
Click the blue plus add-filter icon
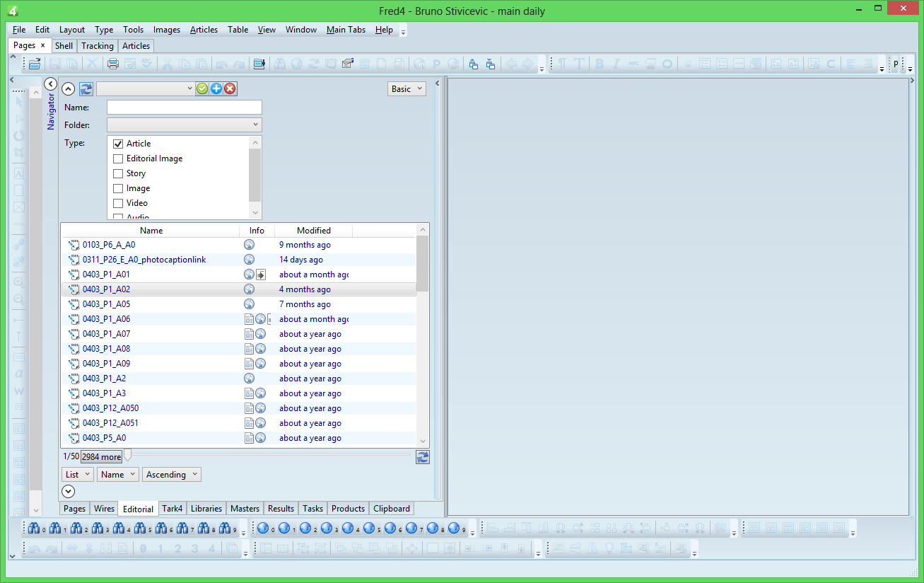click(216, 88)
